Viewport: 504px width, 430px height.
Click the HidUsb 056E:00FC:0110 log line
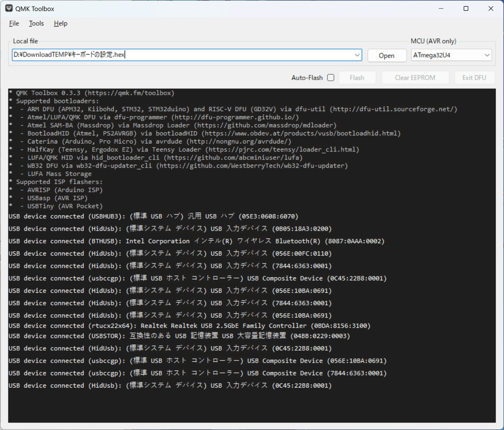[170, 254]
